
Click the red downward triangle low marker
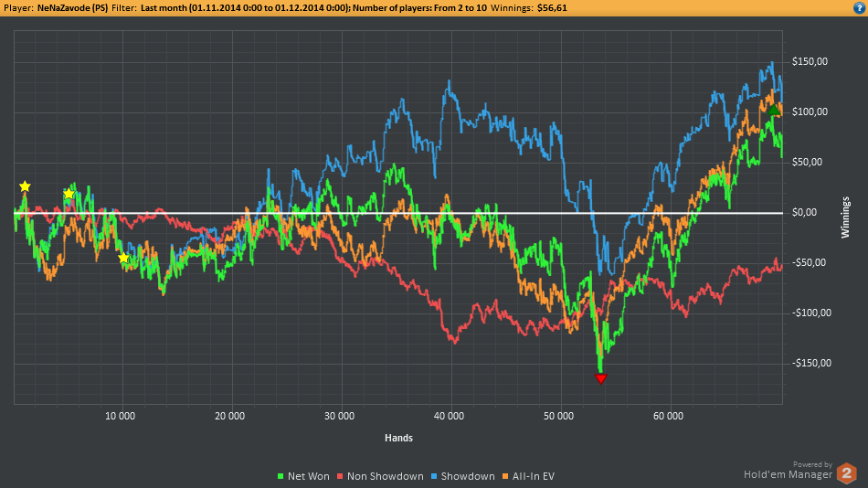[600, 379]
